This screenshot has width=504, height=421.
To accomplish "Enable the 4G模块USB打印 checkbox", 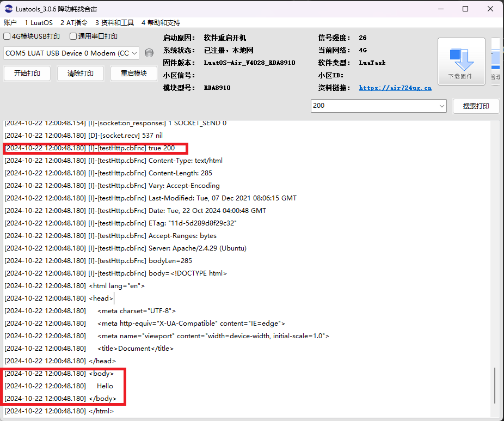I will click(7, 36).
